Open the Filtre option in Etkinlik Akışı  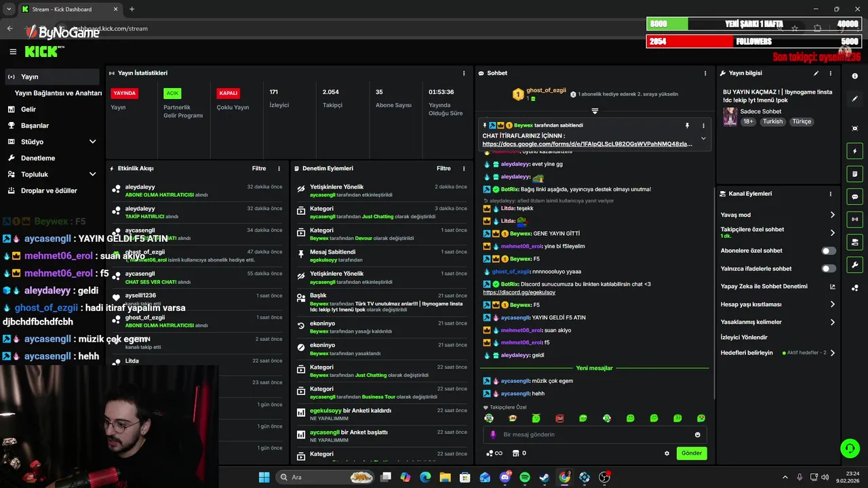(x=259, y=168)
